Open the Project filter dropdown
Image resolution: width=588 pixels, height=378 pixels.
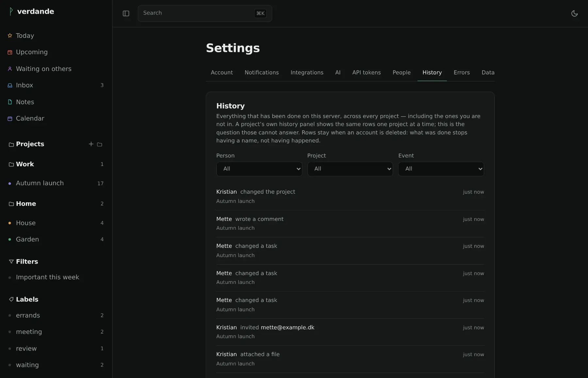350,169
